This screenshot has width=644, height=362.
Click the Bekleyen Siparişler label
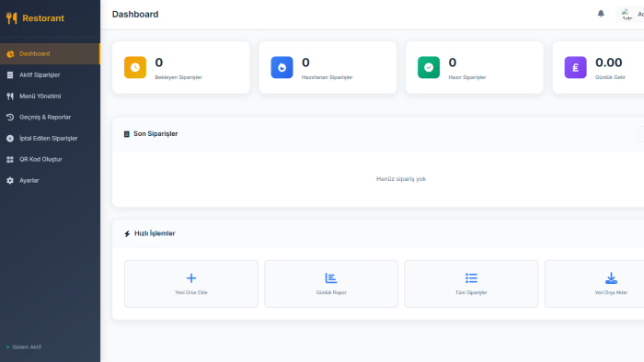coord(178,77)
